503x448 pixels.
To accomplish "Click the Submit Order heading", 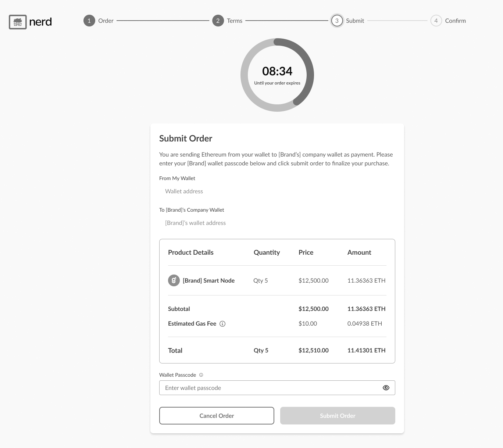I will tap(186, 139).
